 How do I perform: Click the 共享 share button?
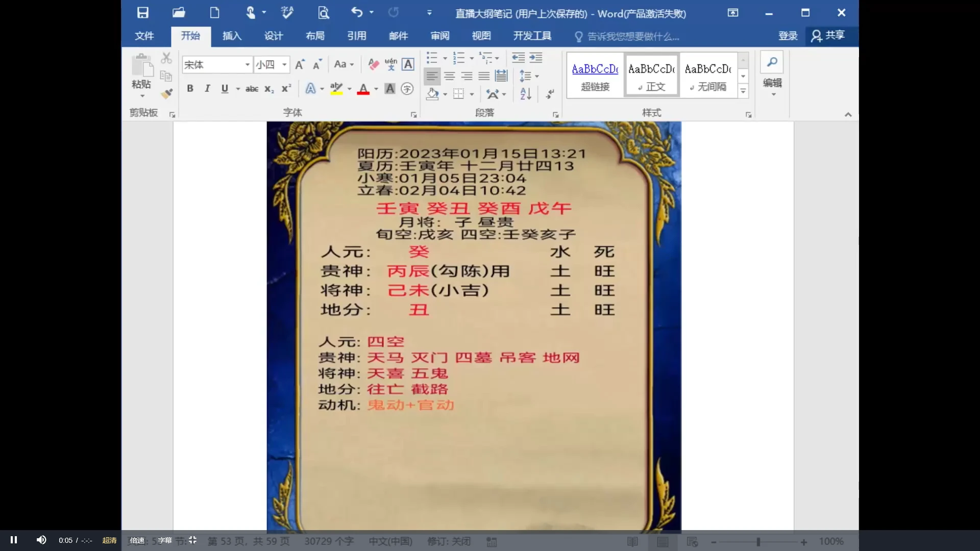click(x=828, y=36)
